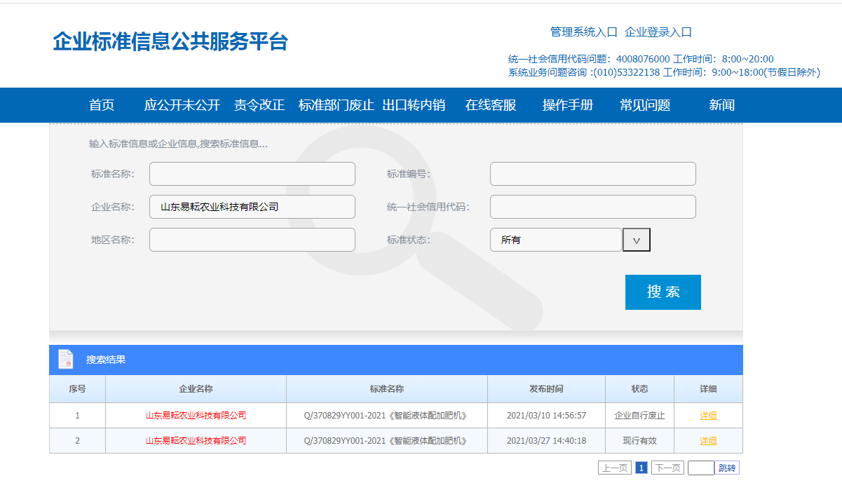Click the 下一页 pagination button
Image resolution: width=842 pixels, height=504 pixels.
click(x=667, y=468)
